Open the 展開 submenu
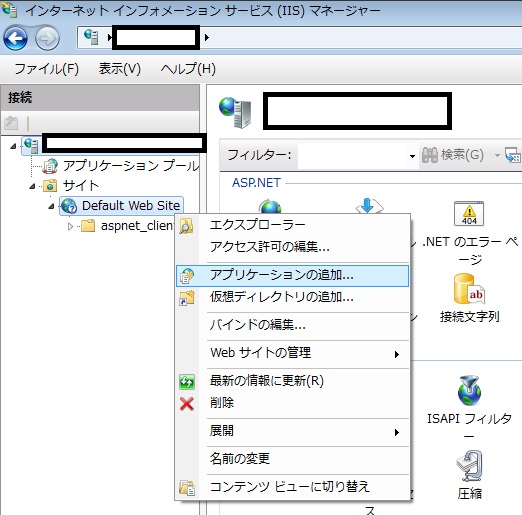This screenshot has width=522, height=515. point(292,431)
